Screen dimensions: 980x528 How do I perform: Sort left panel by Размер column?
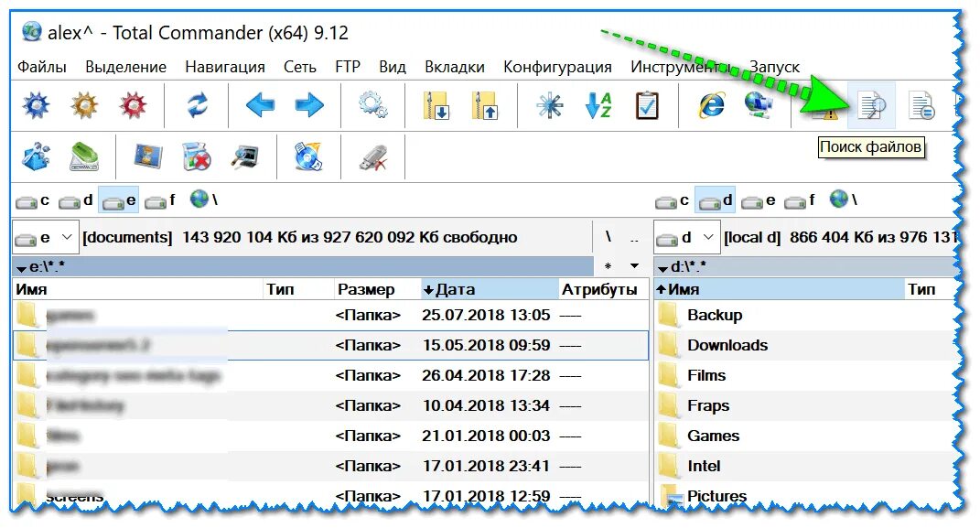[x=378, y=289]
